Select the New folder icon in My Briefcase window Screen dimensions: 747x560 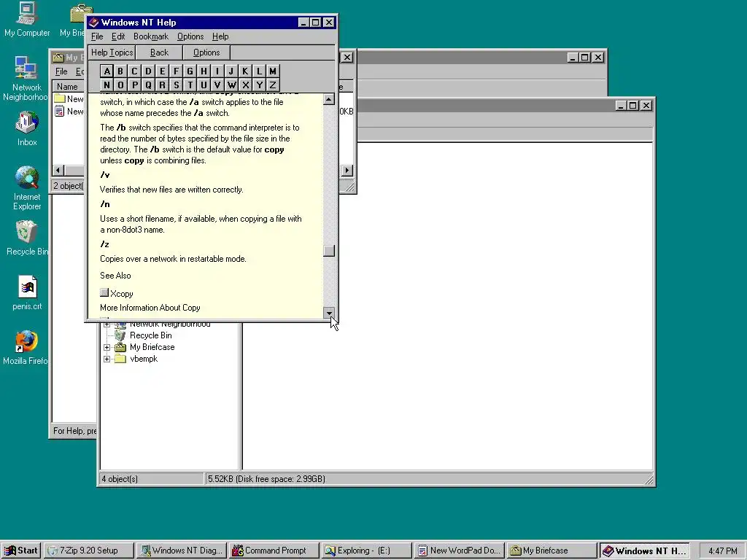tap(59, 98)
